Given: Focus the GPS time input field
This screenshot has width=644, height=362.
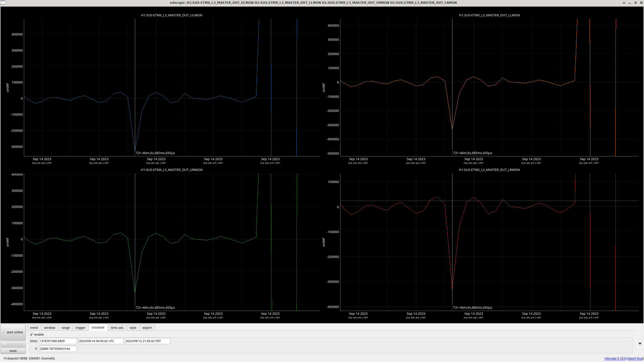Looking at the screenshot, I should tap(58, 341).
